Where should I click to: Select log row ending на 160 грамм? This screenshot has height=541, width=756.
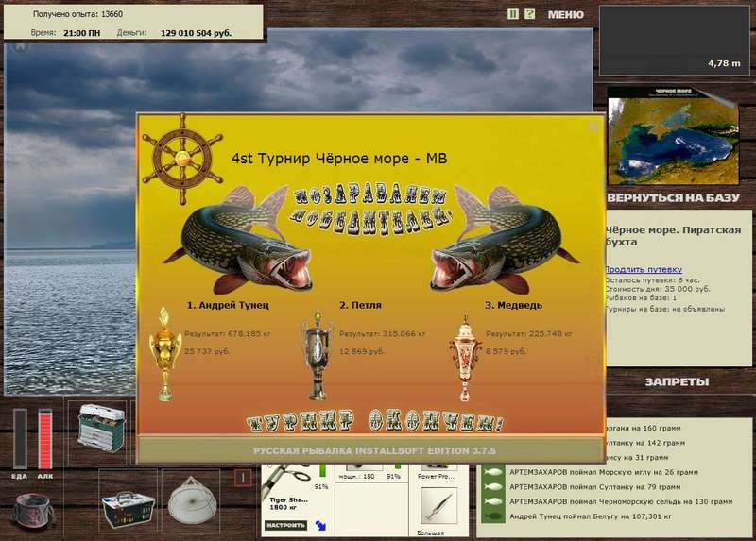(x=644, y=428)
